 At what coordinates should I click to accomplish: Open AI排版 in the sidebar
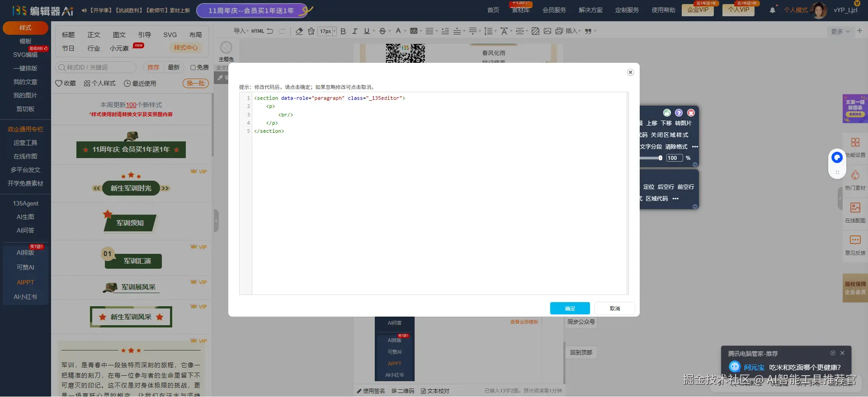[x=25, y=252]
